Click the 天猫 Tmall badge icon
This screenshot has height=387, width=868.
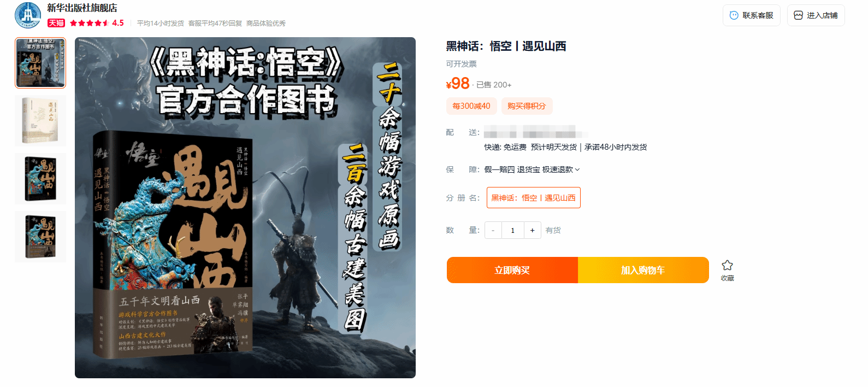click(x=56, y=23)
